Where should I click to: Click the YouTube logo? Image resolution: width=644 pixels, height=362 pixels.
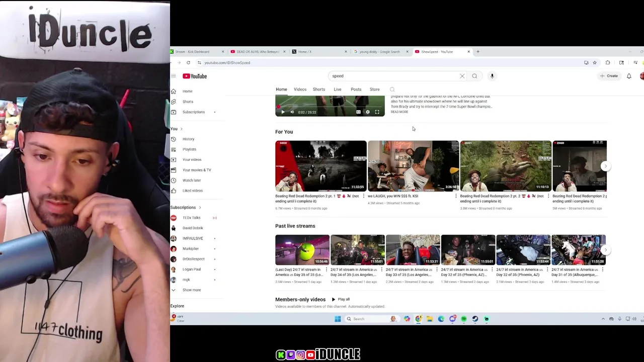pos(195,76)
